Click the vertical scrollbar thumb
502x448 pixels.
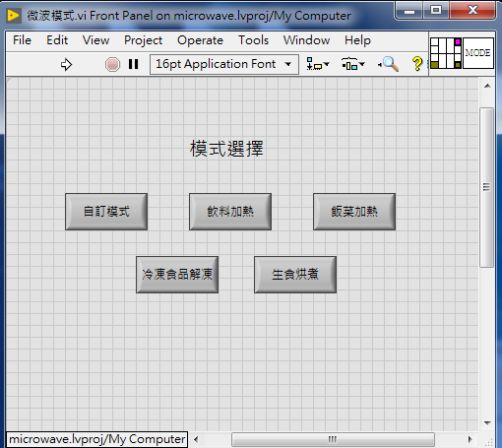[x=487, y=187]
